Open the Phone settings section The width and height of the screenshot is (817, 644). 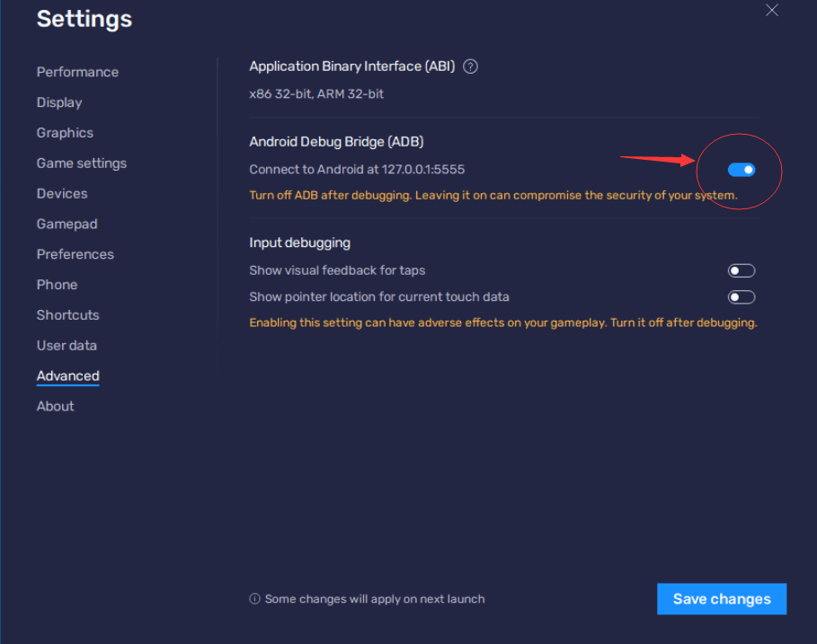[57, 285]
